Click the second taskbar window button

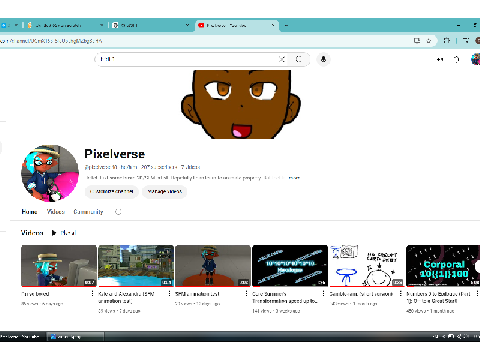coord(75,337)
